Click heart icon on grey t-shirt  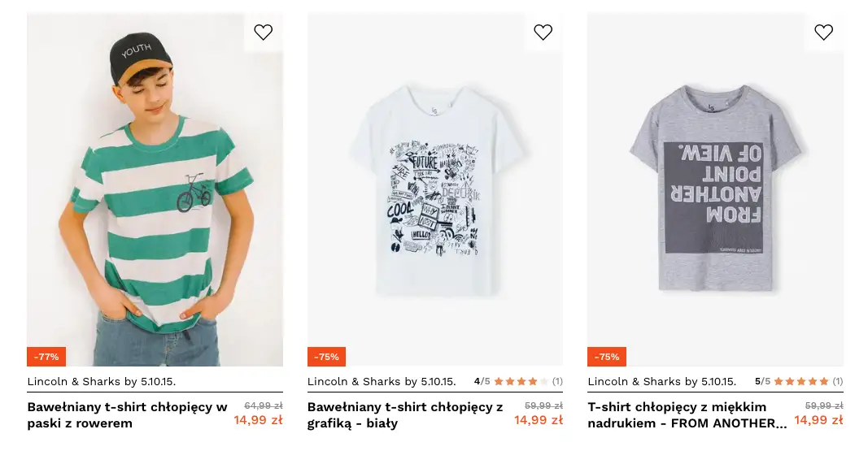point(823,33)
